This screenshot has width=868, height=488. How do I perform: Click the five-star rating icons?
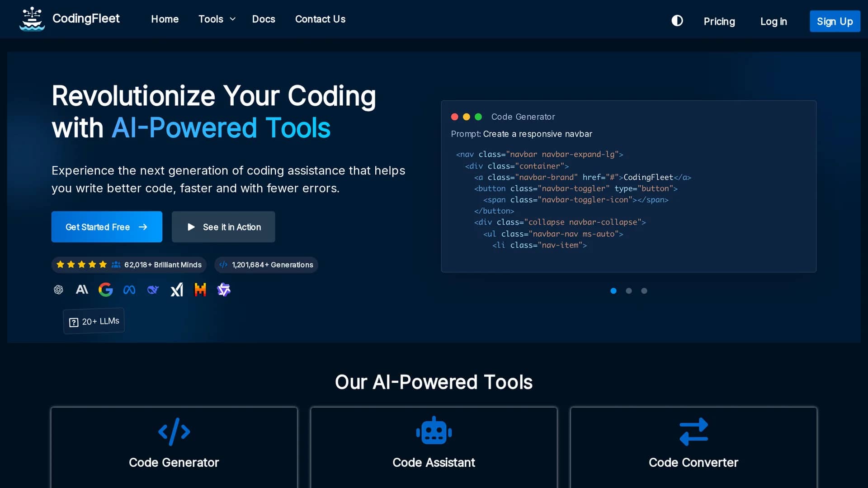pos(81,264)
